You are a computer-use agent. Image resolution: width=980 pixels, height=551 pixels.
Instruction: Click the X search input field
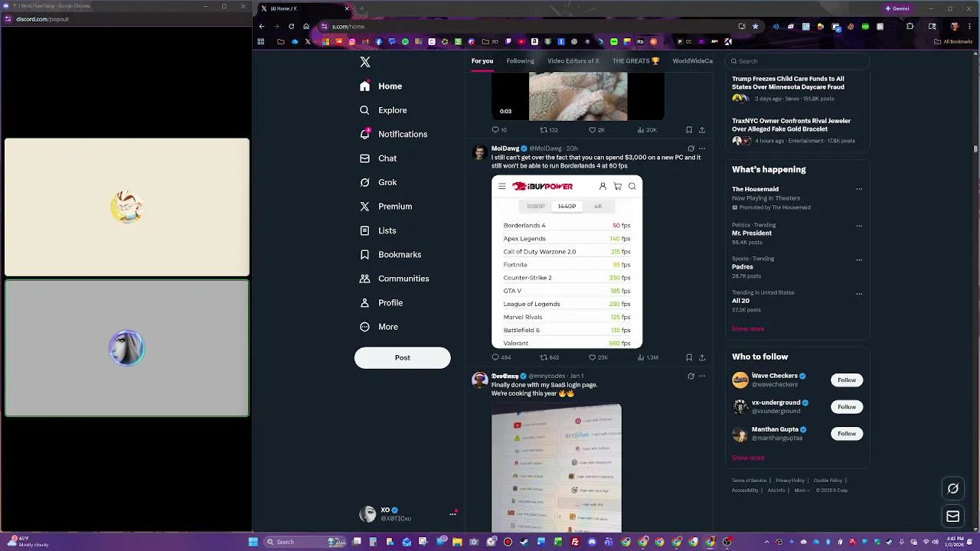click(x=797, y=61)
